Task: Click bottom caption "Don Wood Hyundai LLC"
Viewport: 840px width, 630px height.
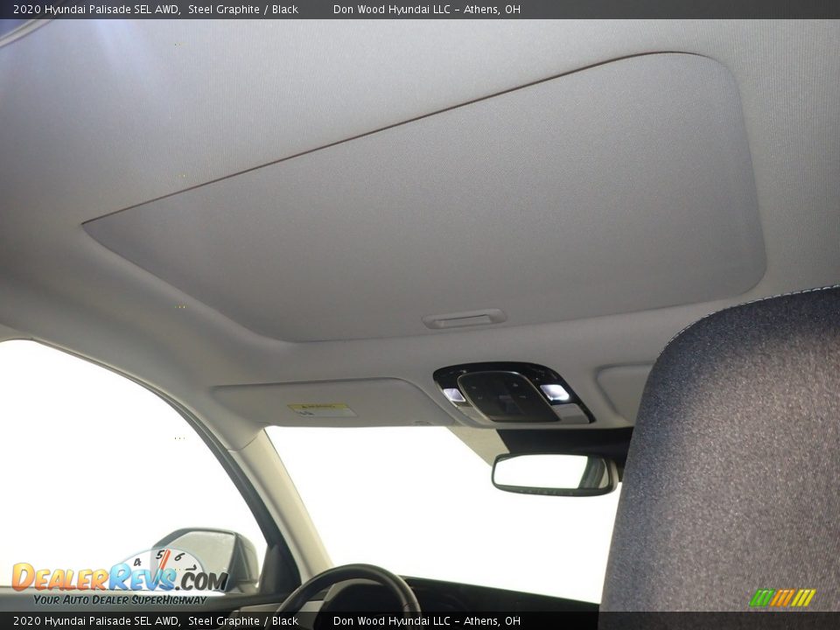Action: click(x=391, y=621)
